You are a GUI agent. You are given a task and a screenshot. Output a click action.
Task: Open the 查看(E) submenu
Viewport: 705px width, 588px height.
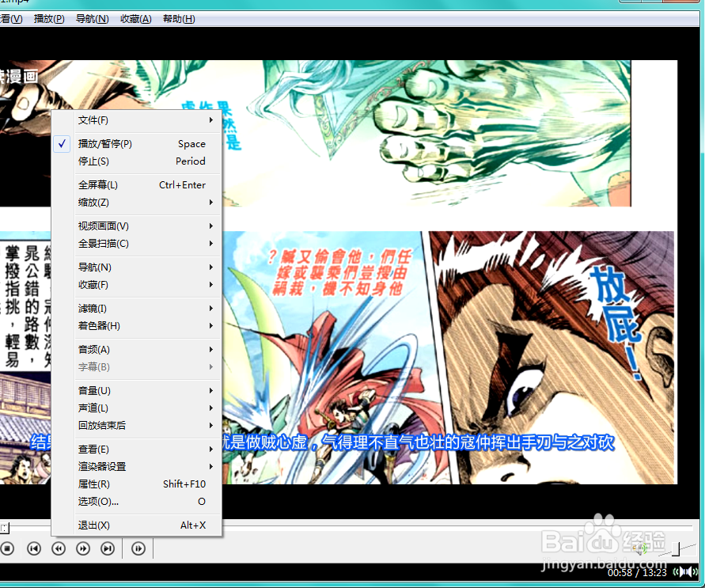click(137, 449)
